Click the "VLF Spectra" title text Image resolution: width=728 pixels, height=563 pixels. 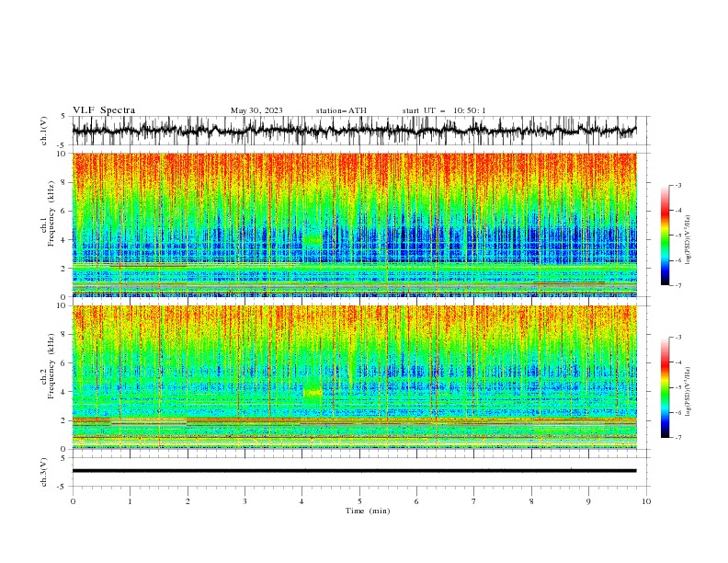[104, 110]
